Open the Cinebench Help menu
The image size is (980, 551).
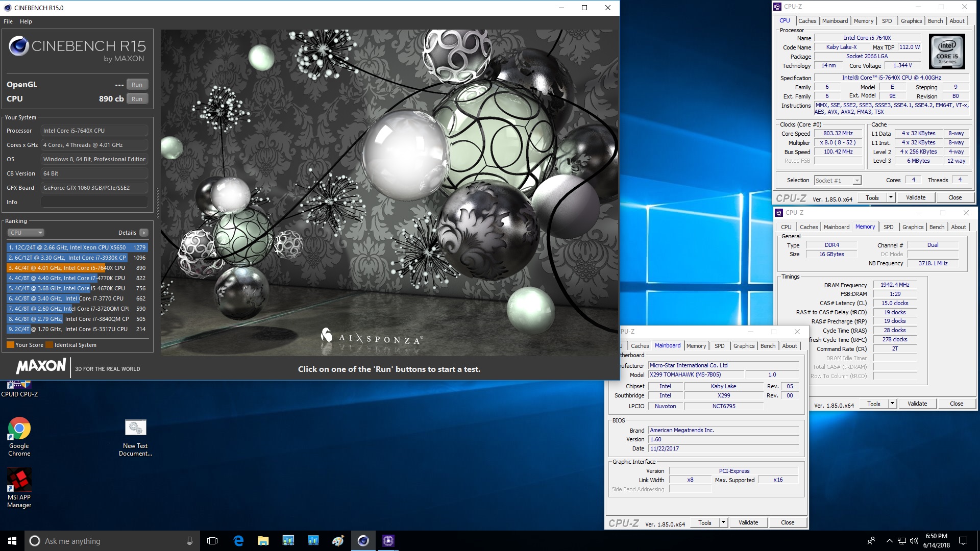point(26,21)
